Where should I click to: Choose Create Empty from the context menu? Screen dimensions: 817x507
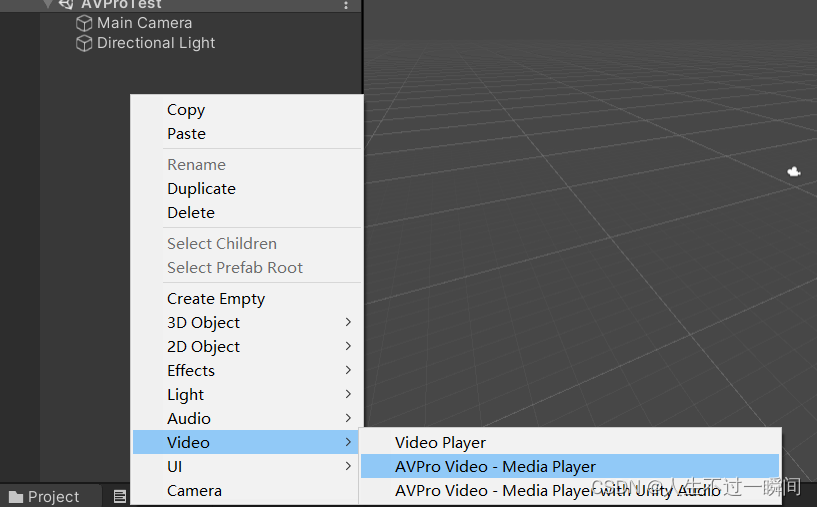(246, 299)
